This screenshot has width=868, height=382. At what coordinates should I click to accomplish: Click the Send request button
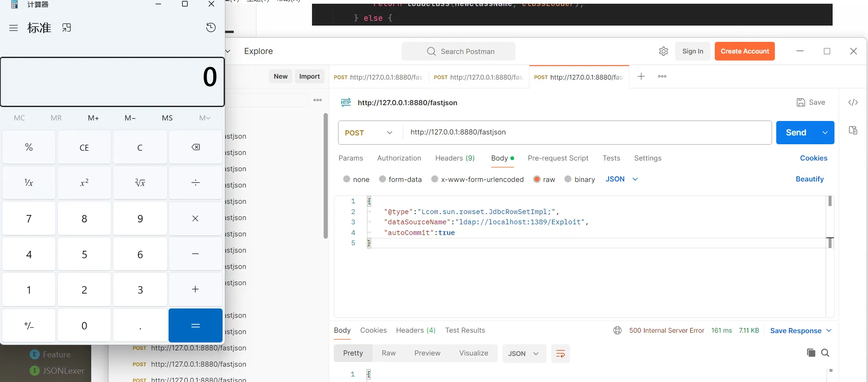[x=796, y=133]
